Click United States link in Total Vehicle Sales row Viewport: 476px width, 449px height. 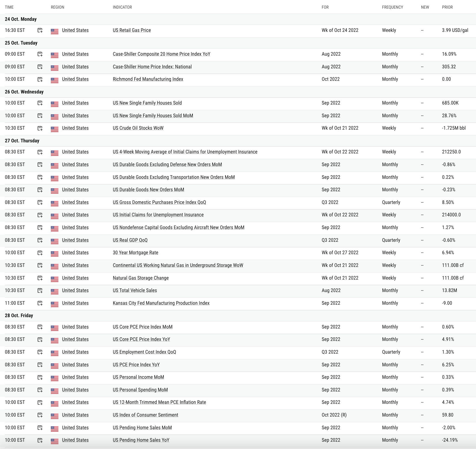pyautogui.click(x=75, y=290)
